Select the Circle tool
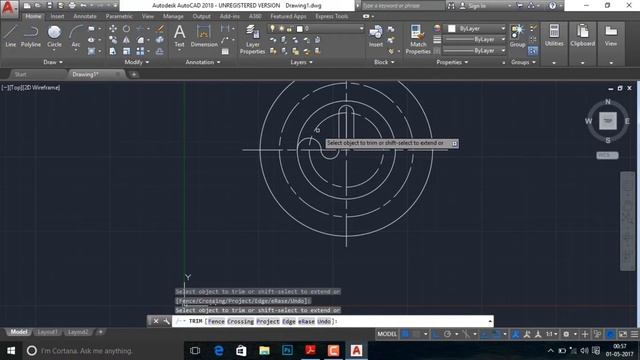The image size is (640, 360). click(54, 36)
